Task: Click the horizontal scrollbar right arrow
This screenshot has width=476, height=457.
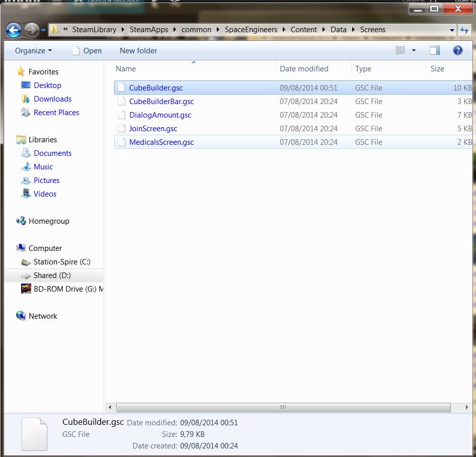Action: pyautogui.click(x=466, y=407)
